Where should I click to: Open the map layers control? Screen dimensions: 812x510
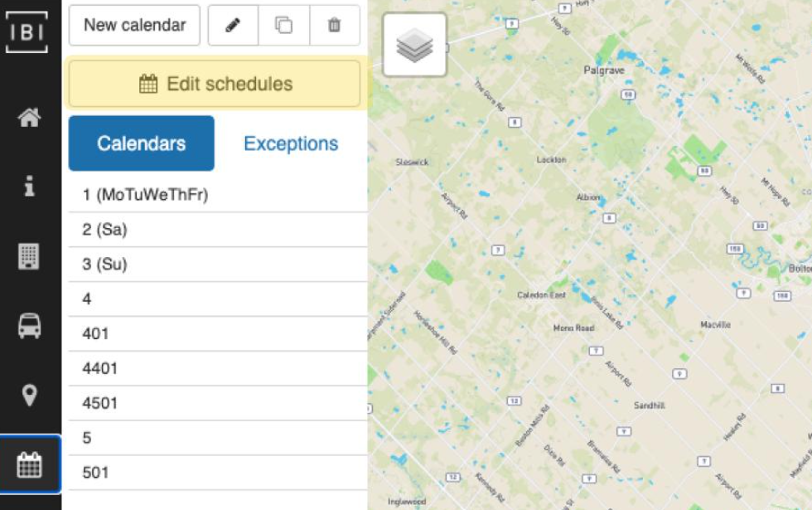point(414,45)
